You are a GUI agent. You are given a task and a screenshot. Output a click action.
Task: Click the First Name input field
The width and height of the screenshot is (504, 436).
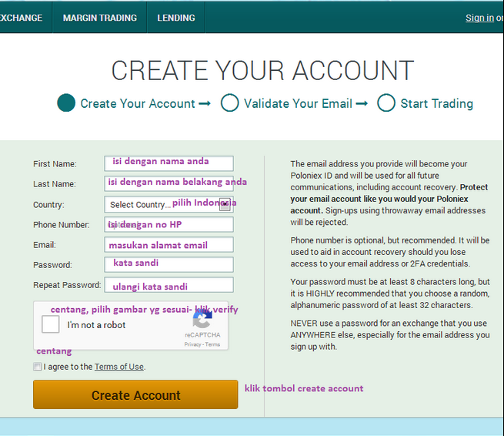tap(169, 163)
